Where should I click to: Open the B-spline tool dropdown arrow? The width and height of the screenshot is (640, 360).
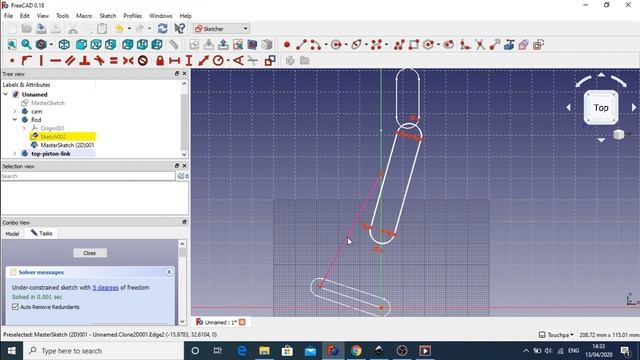point(387,45)
